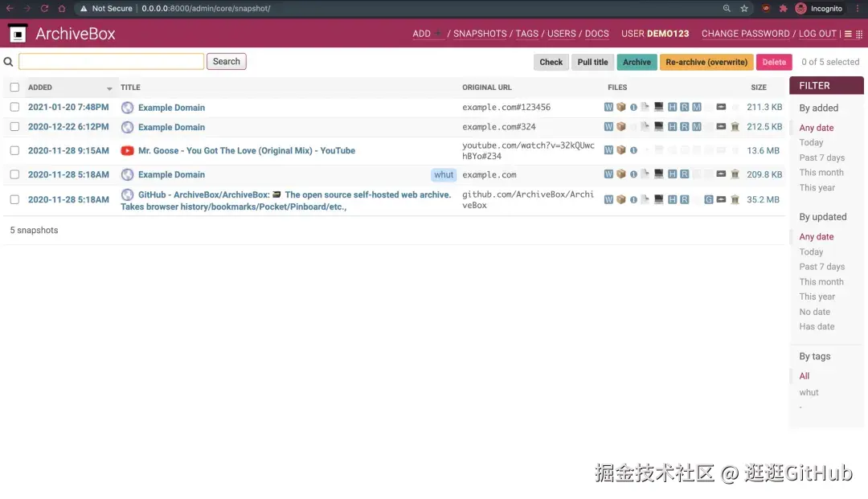Click CHANGE PASSWORD link
This screenshot has width=868, height=499.
746,34
